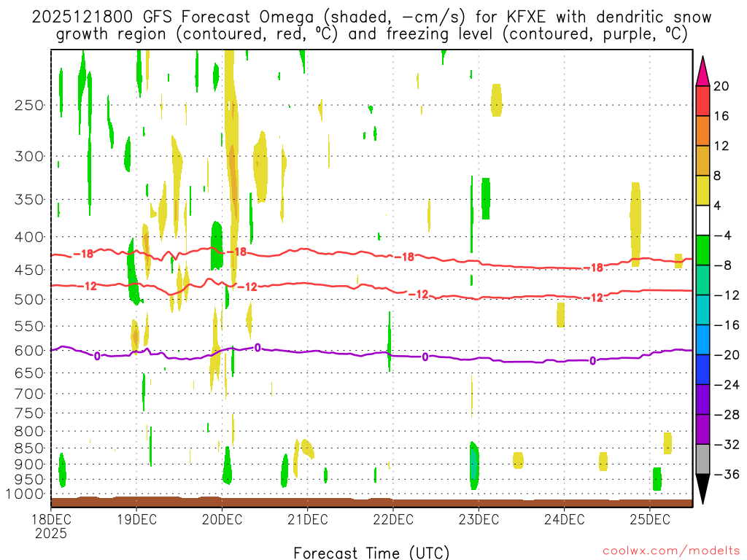Click the 22DEC time axis label
This screenshot has width=747, height=560.
click(x=393, y=519)
